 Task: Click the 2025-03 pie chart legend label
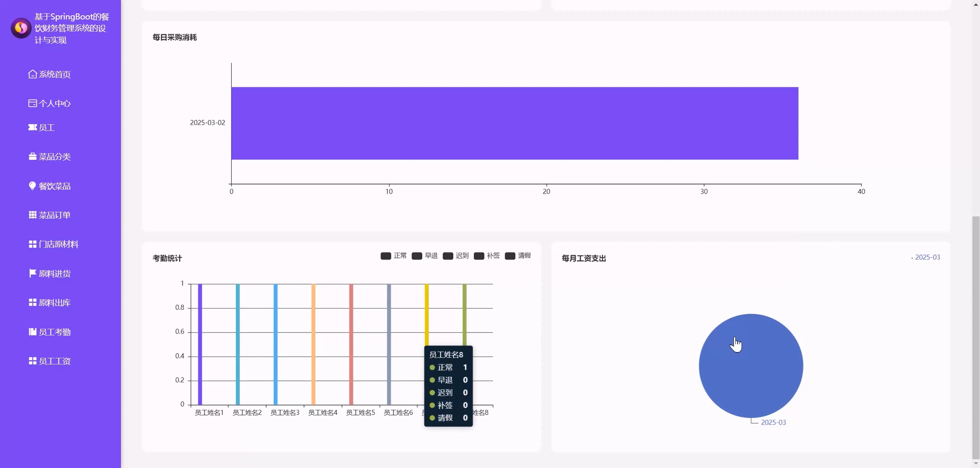pyautogui.click(x=927, y=257)
